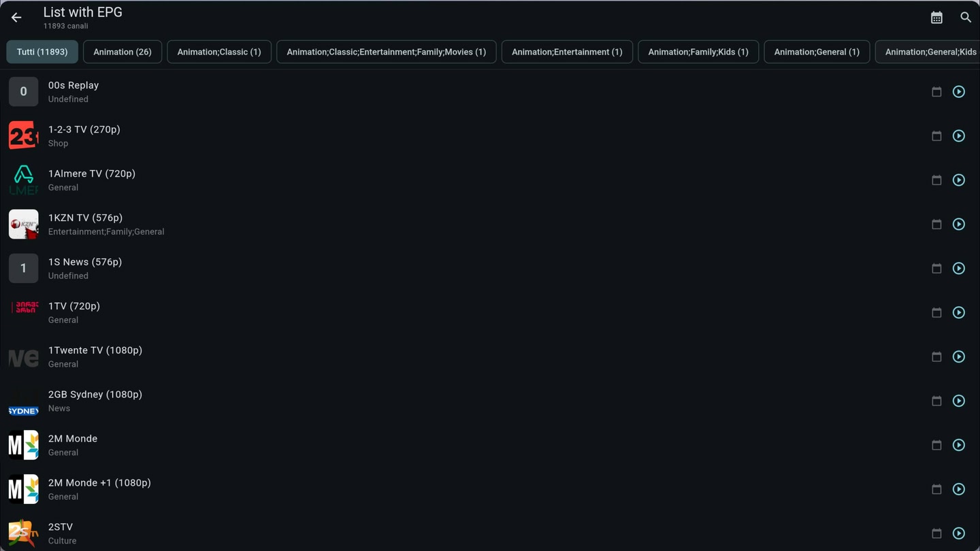Select the '1TV (720p)' channel name

pos(74,306)
